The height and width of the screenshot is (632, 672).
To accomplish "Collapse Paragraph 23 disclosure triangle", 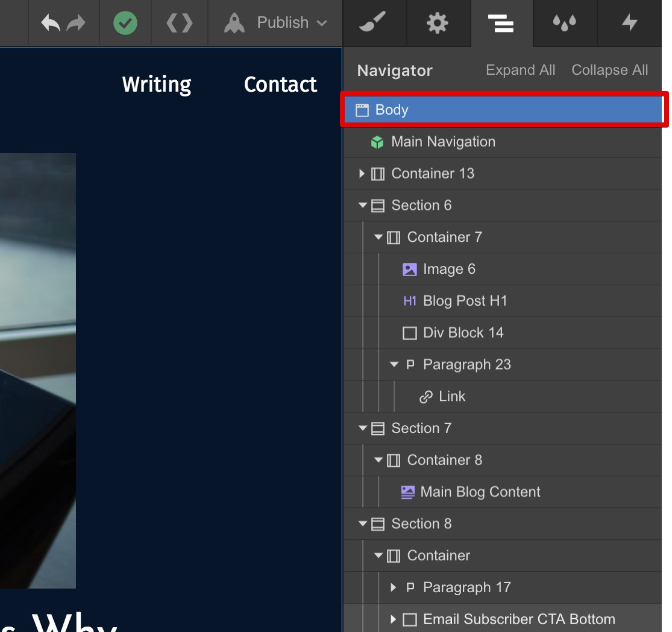I will pos(394,365).
